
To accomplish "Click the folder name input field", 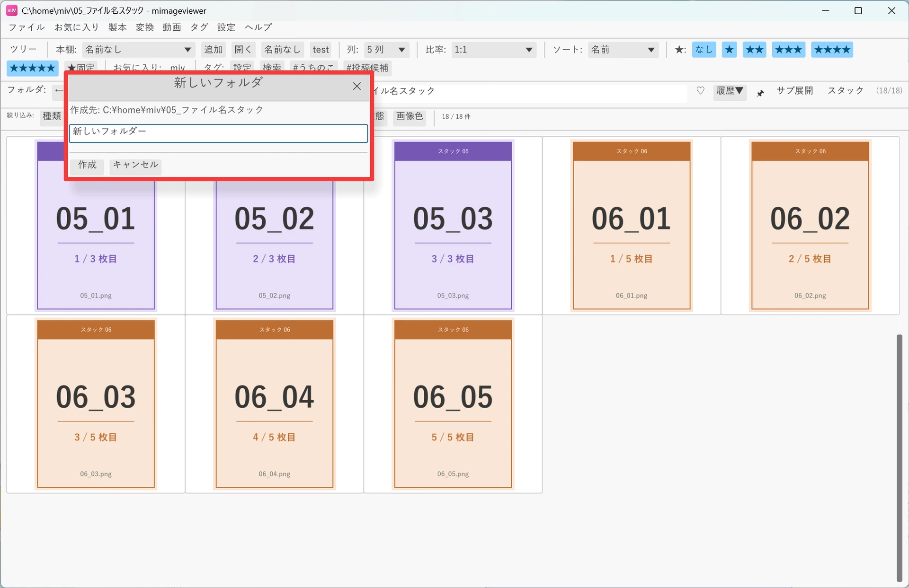I will point(218,133).
